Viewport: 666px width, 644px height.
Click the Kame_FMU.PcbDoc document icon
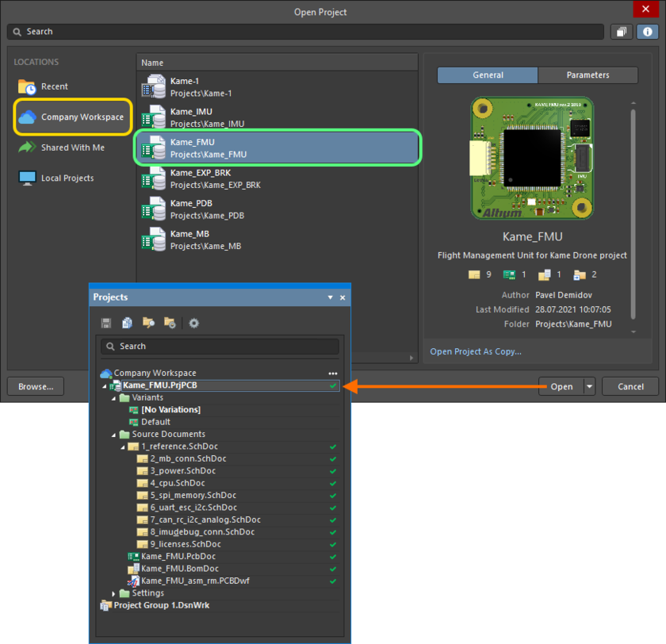(x=132, y=558)
